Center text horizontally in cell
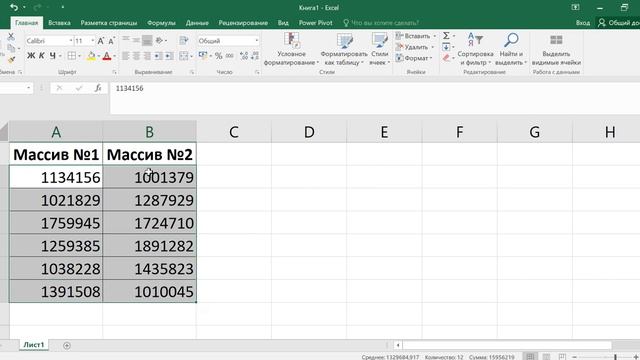The height and width of the screenshot is (360, 640). (136, 56)
